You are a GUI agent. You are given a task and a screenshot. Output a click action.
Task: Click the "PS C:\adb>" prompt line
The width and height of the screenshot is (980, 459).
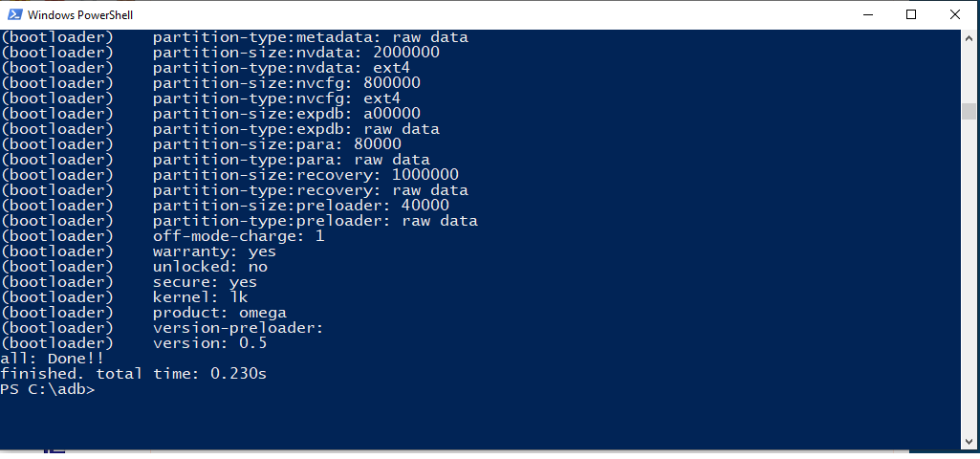click(x=48, y=389)
